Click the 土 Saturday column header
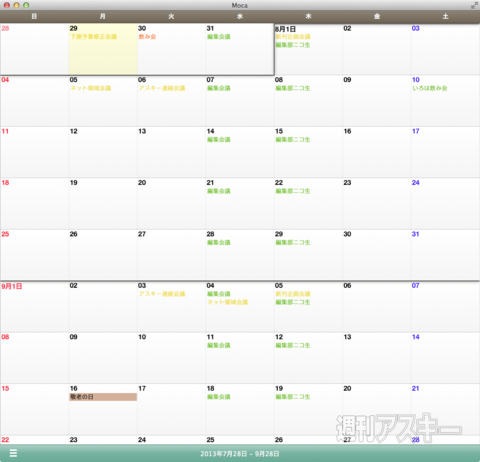Image resolution: width=480 pixels, height=462 pixels. pos(445,16)
